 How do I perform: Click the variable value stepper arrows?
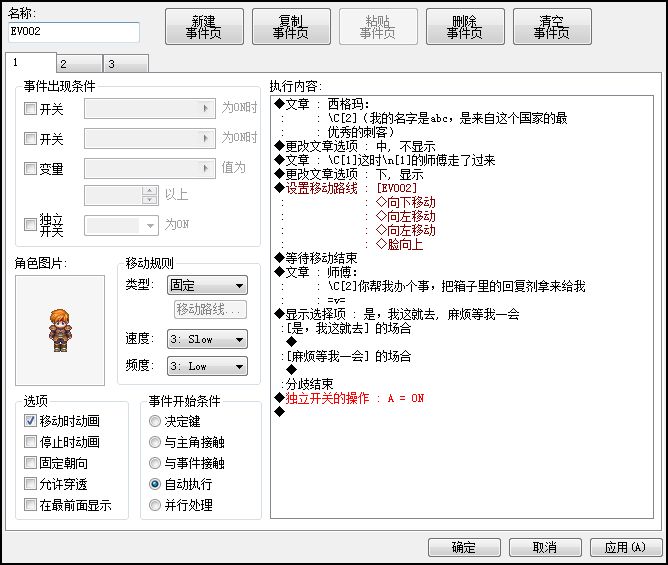point(150,195)
